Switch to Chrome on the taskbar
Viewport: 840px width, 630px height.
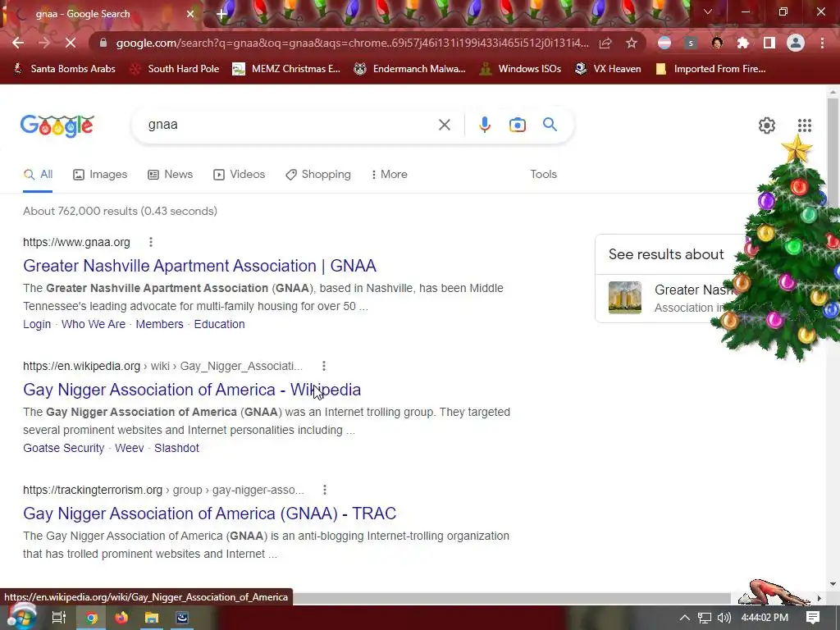tap(92, 618)
